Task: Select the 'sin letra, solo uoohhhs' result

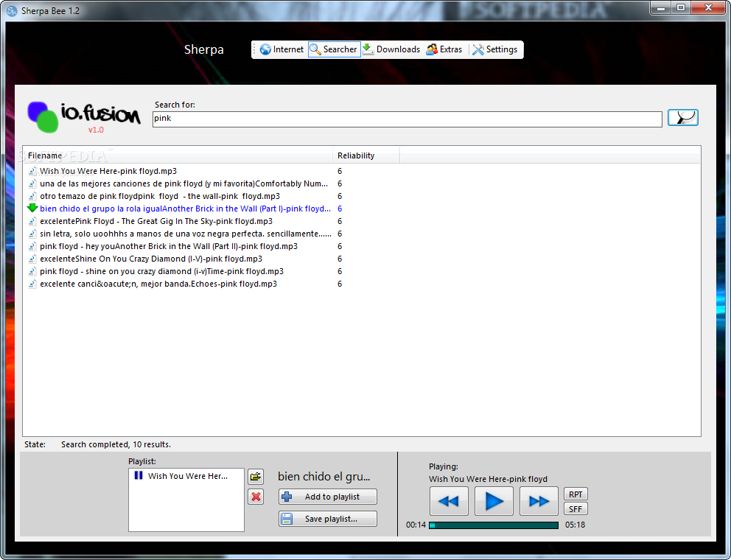Action: click(186, 234)
